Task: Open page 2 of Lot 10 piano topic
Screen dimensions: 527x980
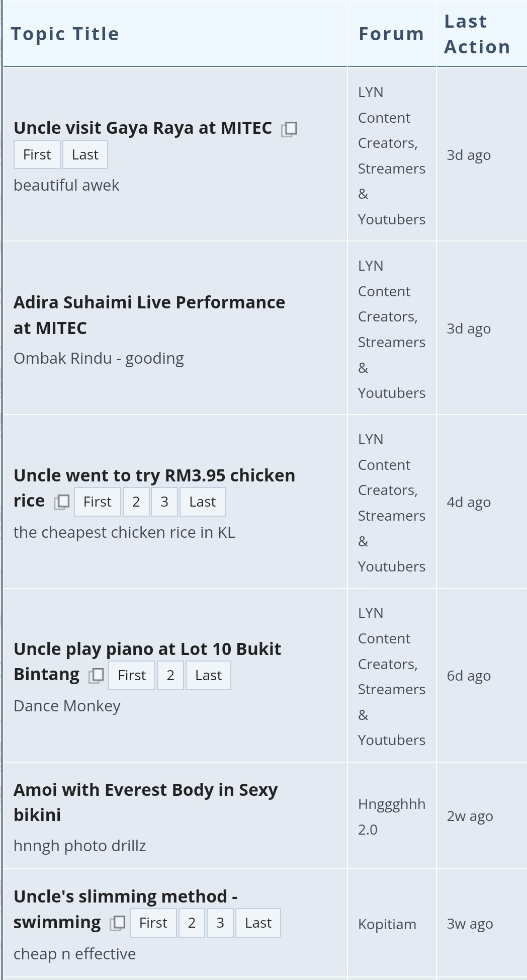Action: coord(170,675)
